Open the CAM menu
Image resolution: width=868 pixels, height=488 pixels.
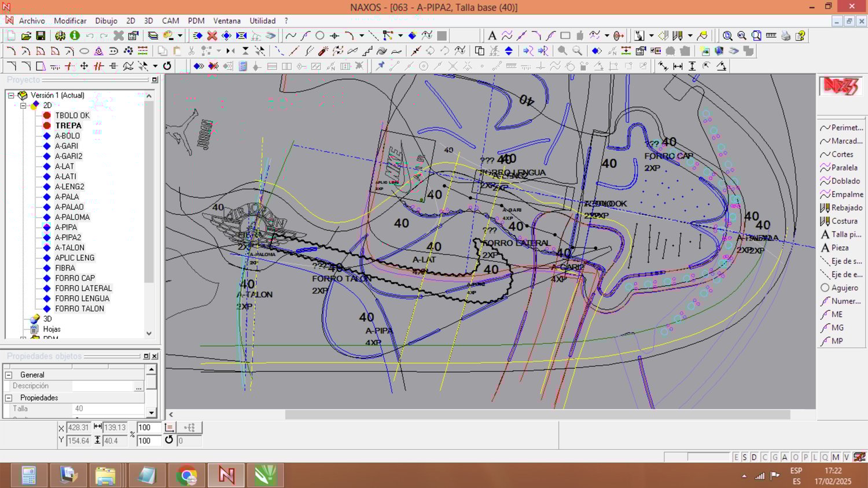[x=170, y=21]
